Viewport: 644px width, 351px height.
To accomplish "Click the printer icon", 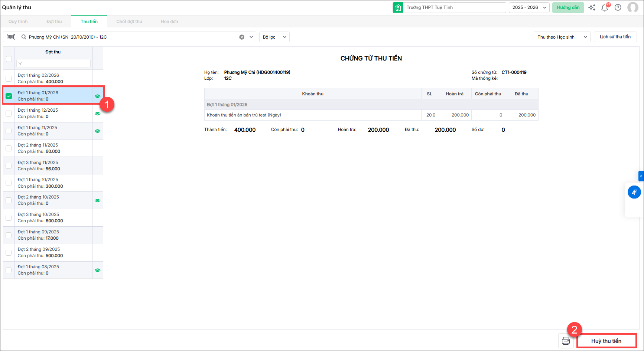I will tap(566, 341).
